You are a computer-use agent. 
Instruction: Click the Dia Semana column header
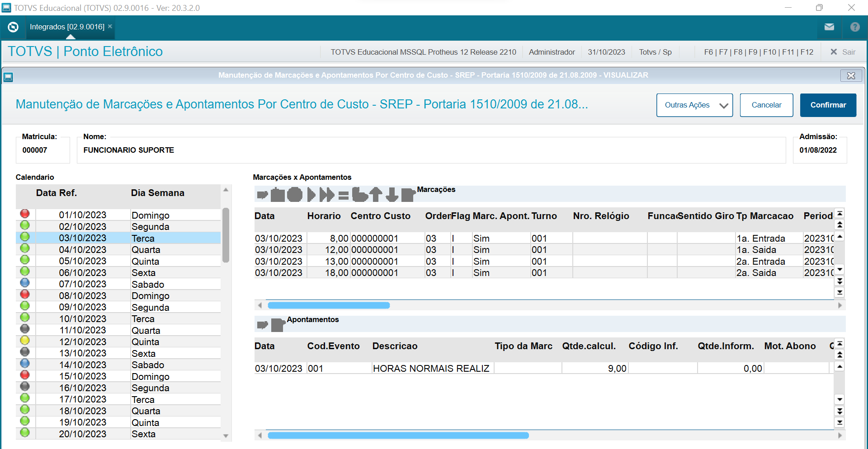pyautogui.click(x=158, y=193)
